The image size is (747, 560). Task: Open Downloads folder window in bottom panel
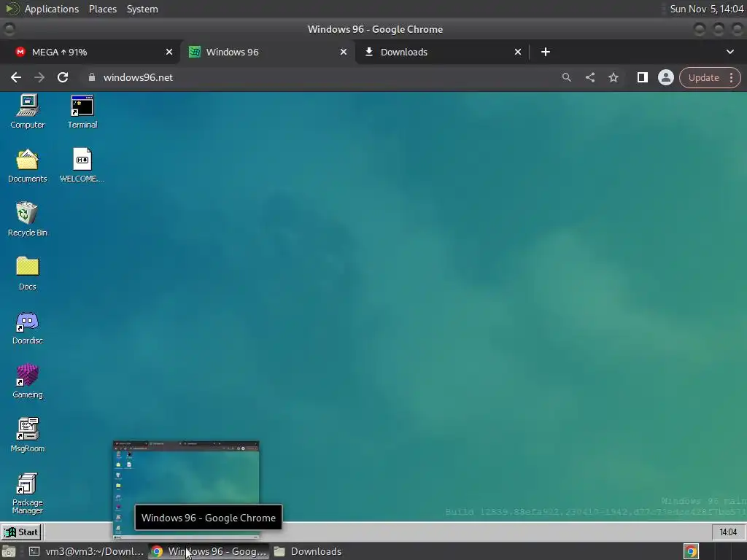pyautogui.click(x=307, y=551)
